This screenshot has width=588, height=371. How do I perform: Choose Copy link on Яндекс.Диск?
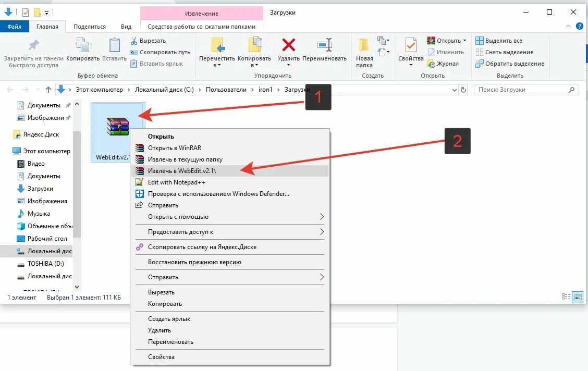(229, 247)
